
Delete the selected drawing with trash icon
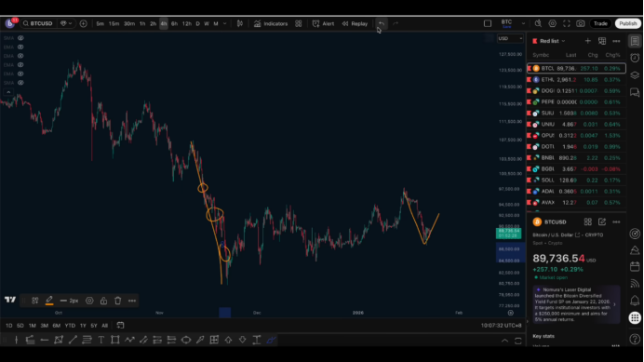point(118,301)
